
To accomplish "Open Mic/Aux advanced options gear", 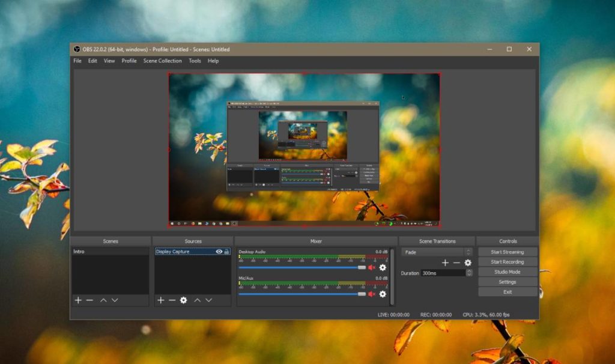I will click(383, 294).
